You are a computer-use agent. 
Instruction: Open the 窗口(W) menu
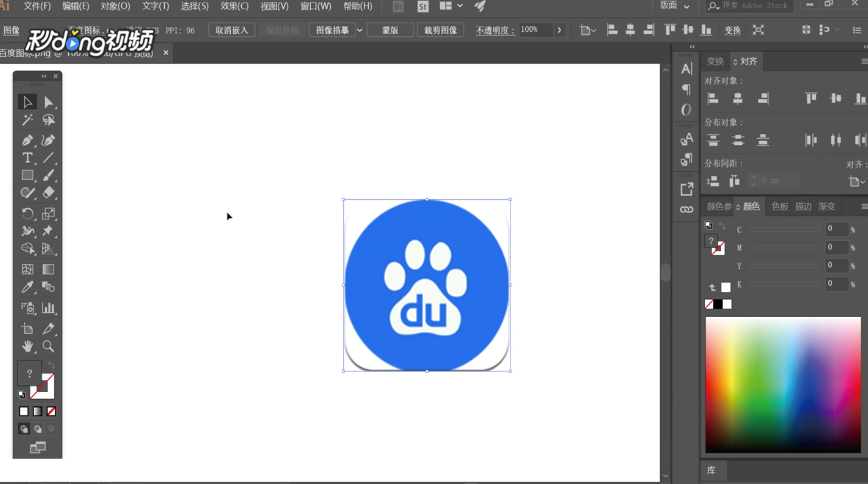click(316, 6)
